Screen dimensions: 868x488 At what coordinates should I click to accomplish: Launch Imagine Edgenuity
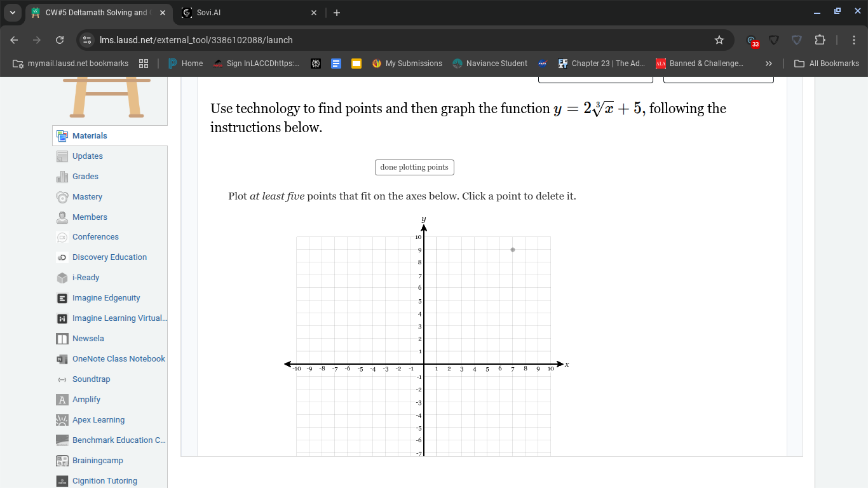(105, 297)
